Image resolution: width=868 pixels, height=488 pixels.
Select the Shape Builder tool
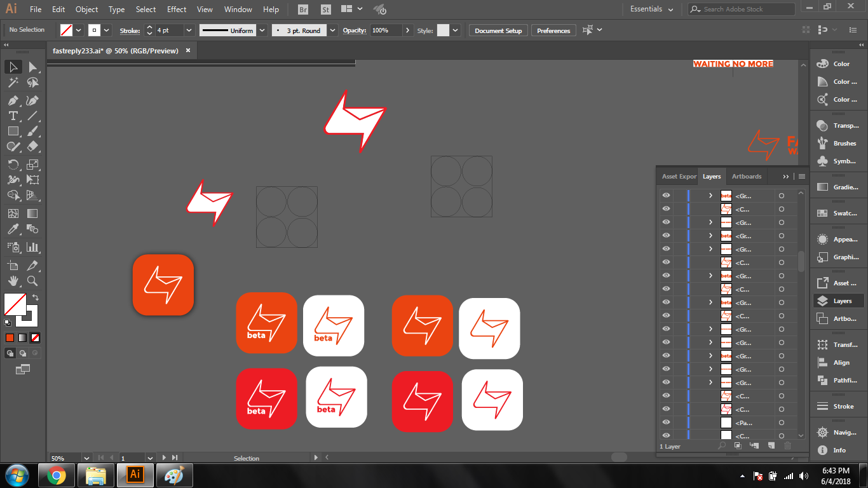tap(13, 195)
